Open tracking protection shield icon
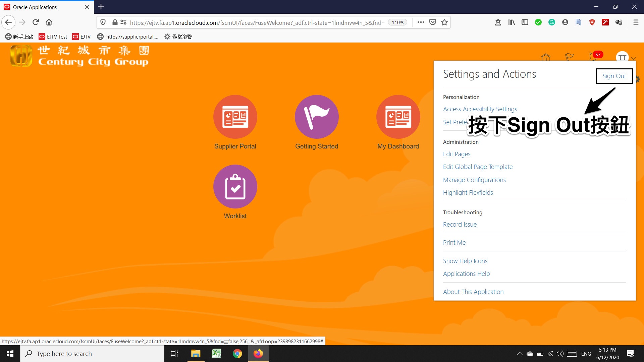This screenshot has height=362, width=644. pos(103,22)
